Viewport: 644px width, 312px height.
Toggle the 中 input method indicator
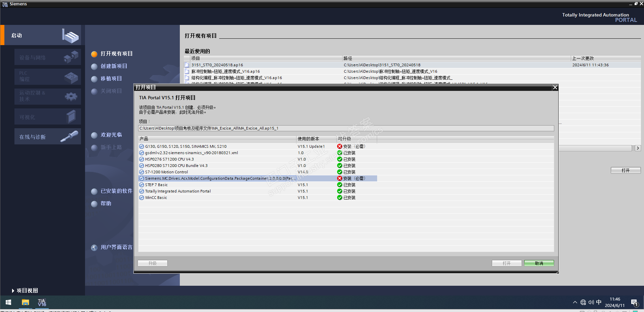point(599,302)
